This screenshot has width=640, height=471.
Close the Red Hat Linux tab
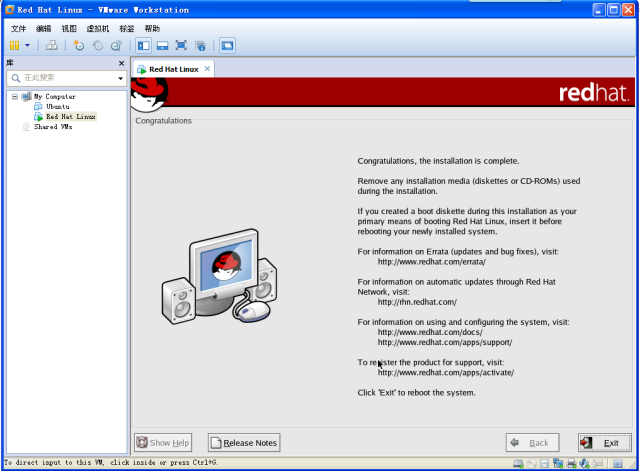tap(207, 69)
